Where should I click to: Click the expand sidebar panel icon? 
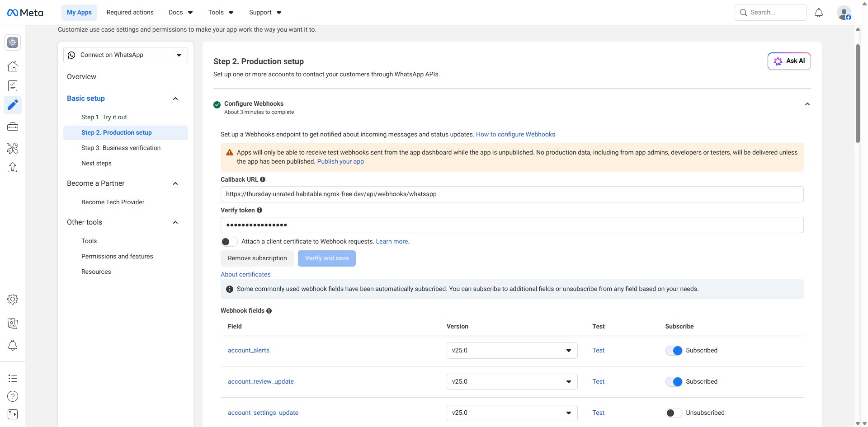click(x=13, y=414)
